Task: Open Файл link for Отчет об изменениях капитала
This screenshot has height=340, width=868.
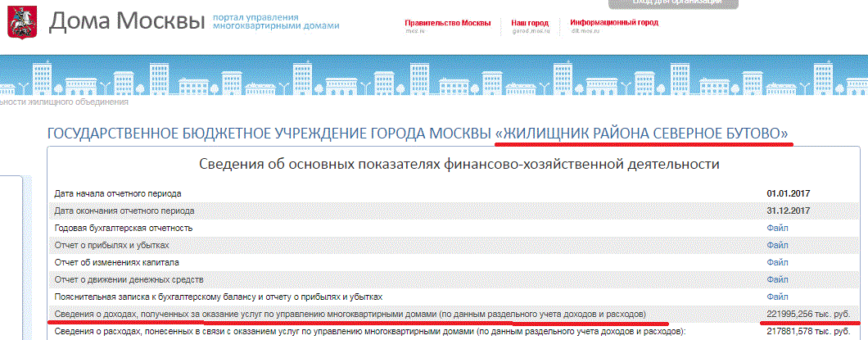Action: (778, 262)
